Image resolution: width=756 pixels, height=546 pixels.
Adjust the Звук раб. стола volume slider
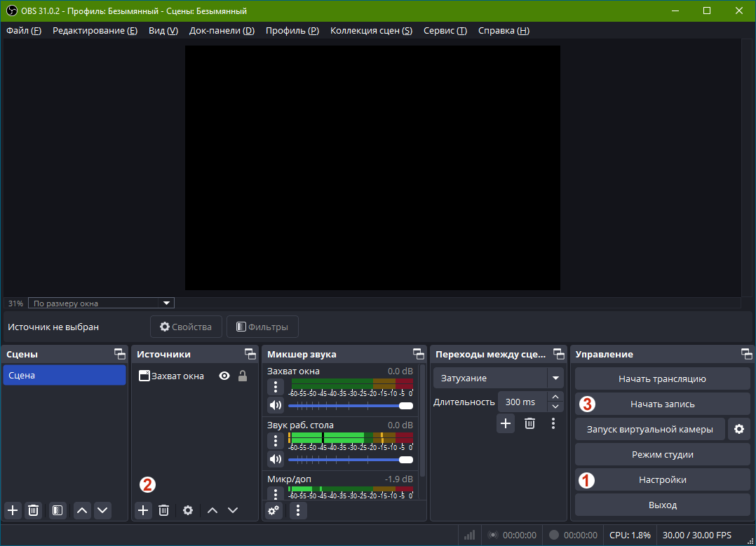pos(351,460)
